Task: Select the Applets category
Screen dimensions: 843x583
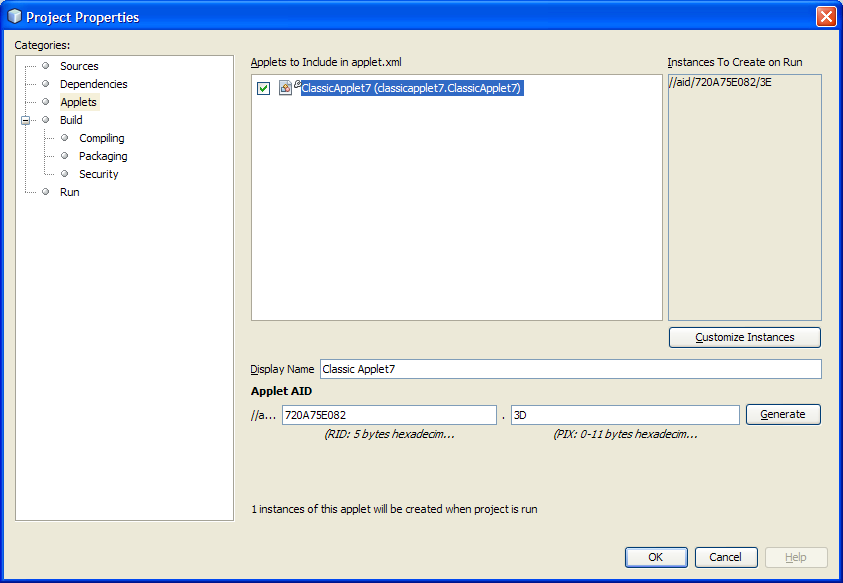Action: pos(78,102)
